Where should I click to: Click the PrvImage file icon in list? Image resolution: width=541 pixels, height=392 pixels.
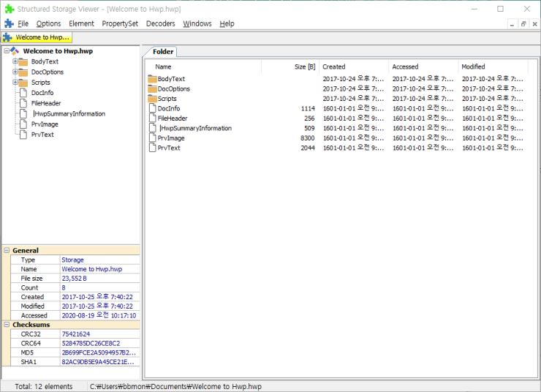(152, 138)
